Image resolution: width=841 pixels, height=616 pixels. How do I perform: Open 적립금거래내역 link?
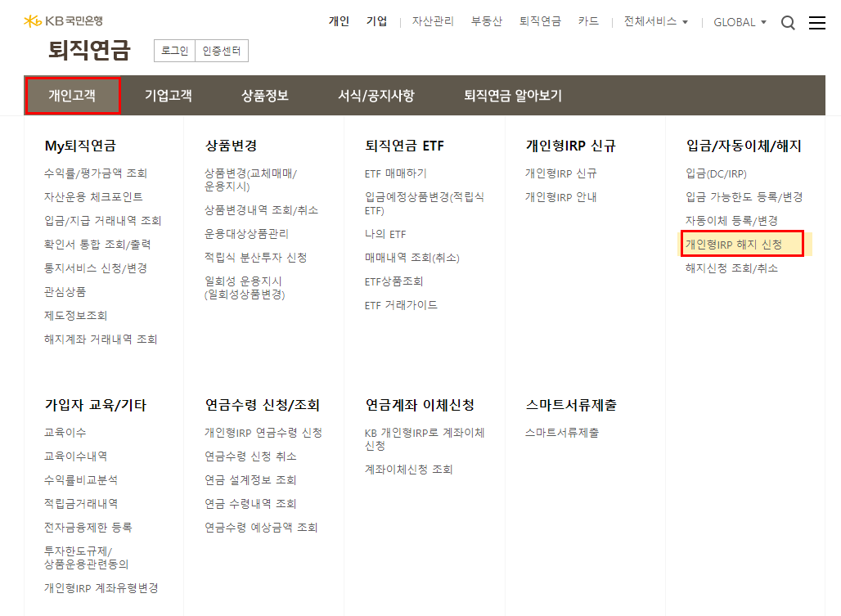81,503
